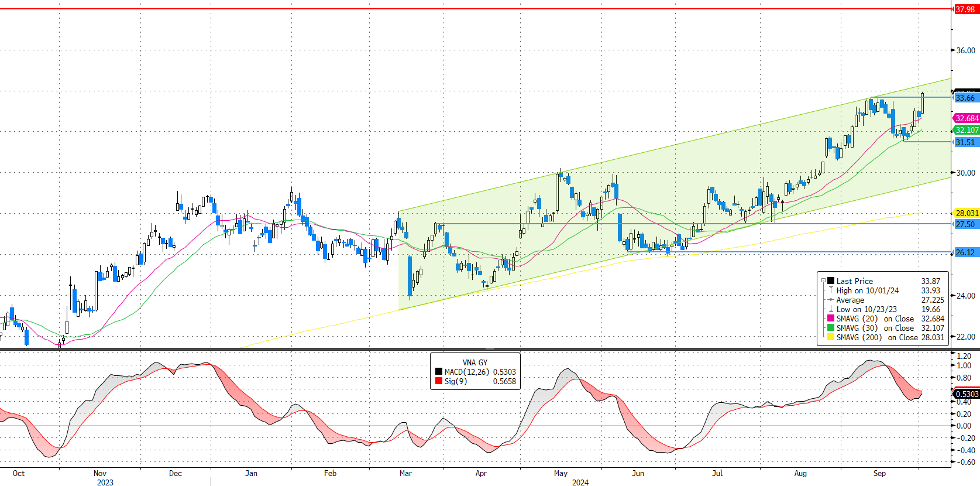The image size is (980, 486).
Task: Click the black Last Price color swatch
Action: [830, 281]
